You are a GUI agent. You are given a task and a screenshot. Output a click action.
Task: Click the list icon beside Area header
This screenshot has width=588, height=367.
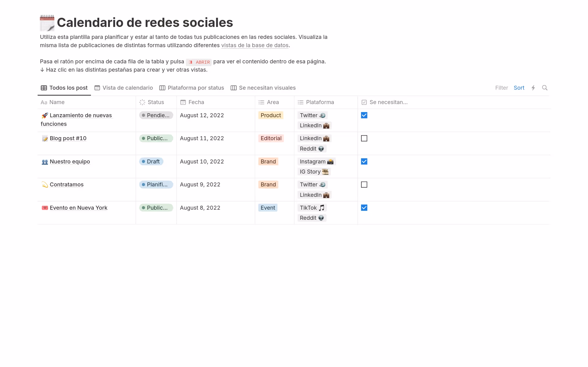point(261,102)
